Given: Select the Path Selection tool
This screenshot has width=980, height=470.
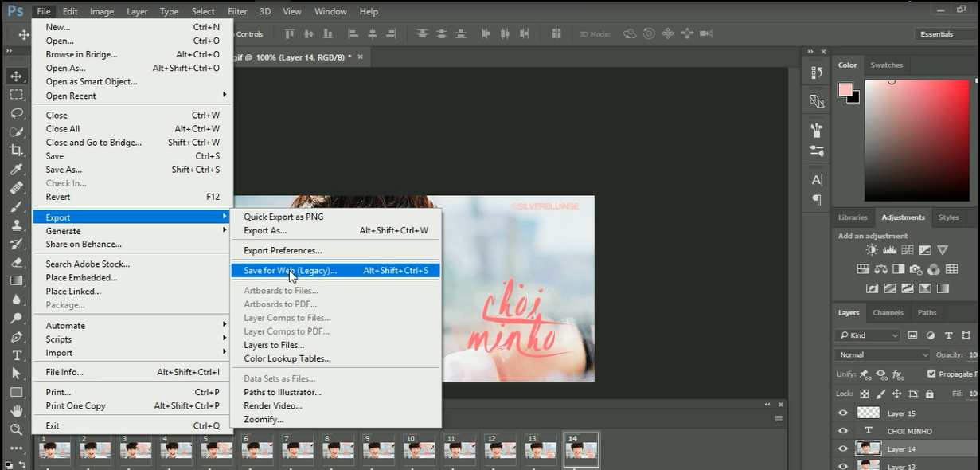Looking at the screenshot, I should [16, 374].
